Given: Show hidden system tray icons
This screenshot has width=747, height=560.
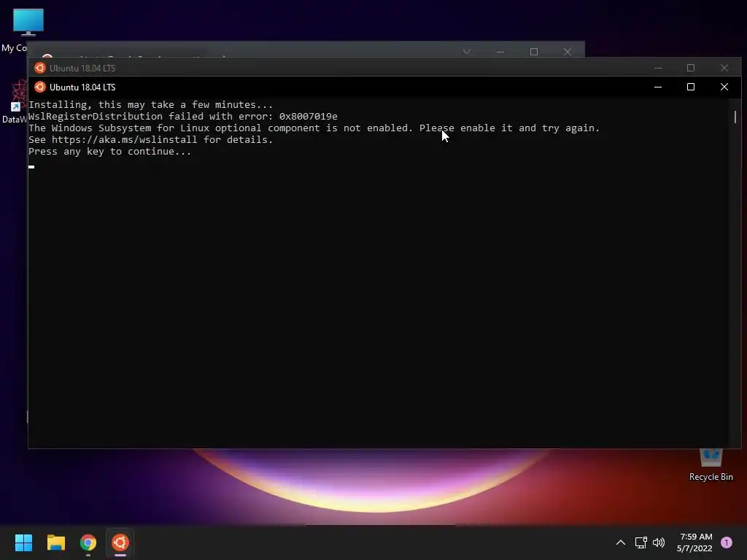Looking at the screenshot, I should 620,542.
